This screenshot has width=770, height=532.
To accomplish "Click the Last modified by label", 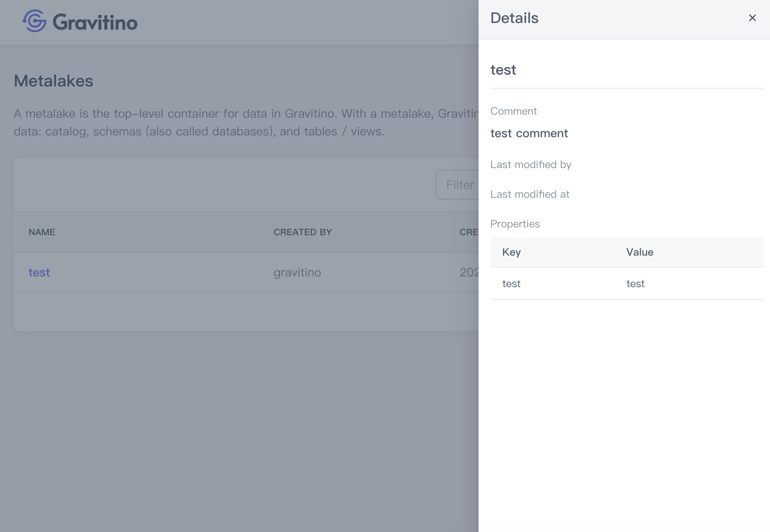I will pos(531,165).
